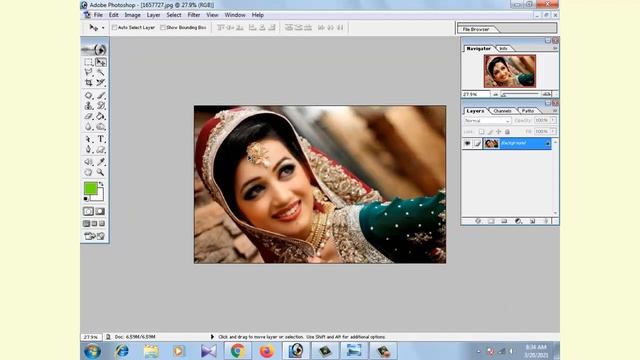Select the Eyedropper tool
The height and width of the screenshot is (360, 640).
click(x=100, y=162)
